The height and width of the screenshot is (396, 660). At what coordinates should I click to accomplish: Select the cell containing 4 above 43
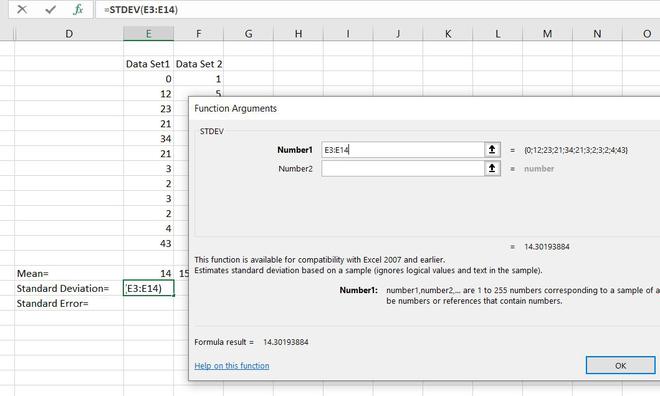tap(148, 228)
